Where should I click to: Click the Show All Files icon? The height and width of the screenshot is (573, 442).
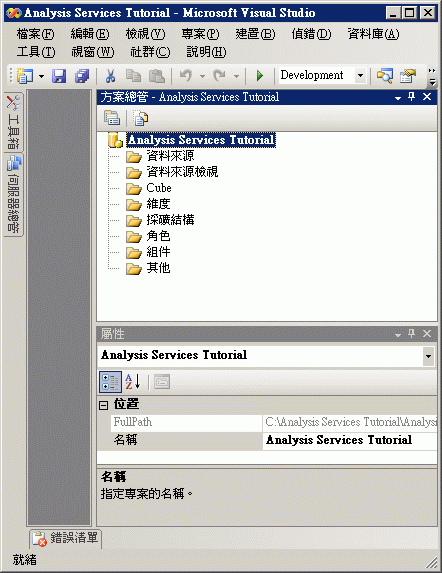click(x=141, y=118)
